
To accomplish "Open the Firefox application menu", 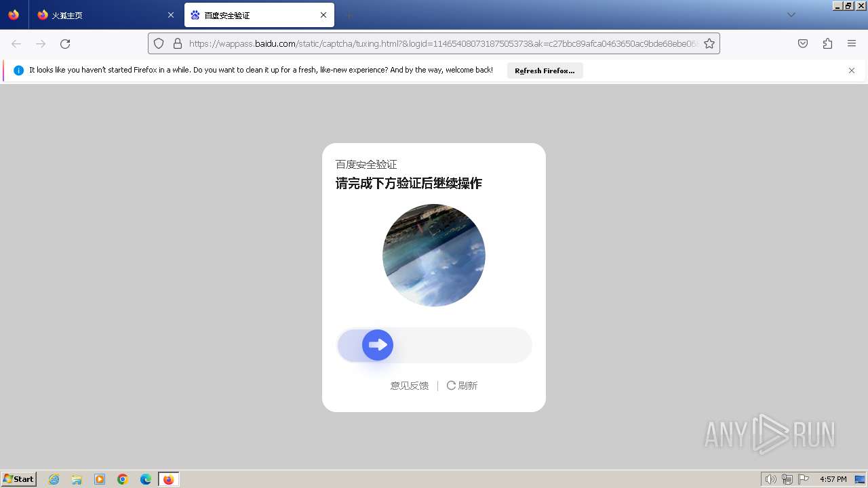I will (x=852, y=43).
